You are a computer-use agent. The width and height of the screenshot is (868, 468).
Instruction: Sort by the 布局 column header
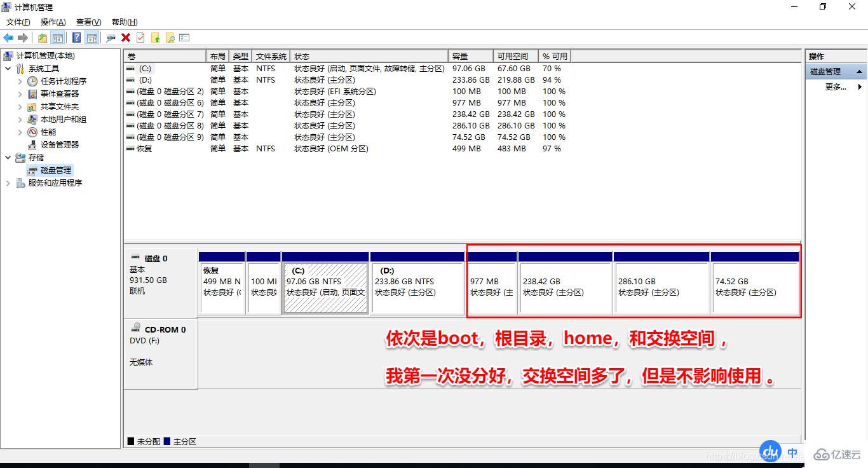point(218,57)
